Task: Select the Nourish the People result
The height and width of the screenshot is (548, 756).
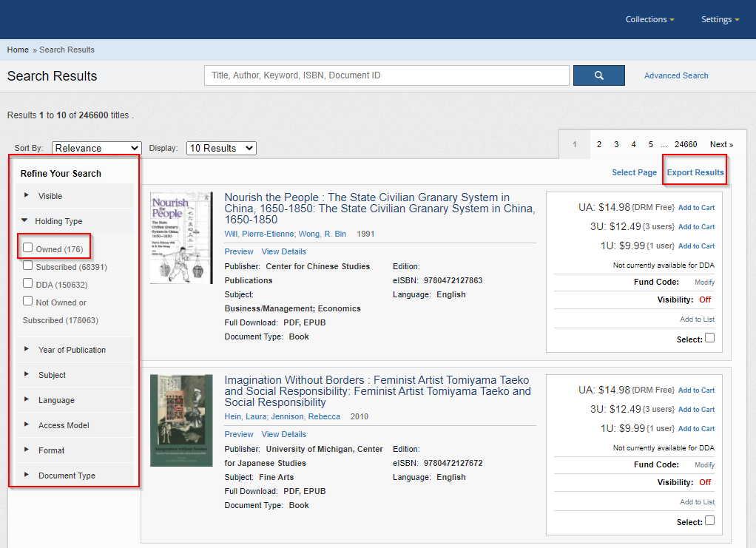Action: click(x=709, y=337)
